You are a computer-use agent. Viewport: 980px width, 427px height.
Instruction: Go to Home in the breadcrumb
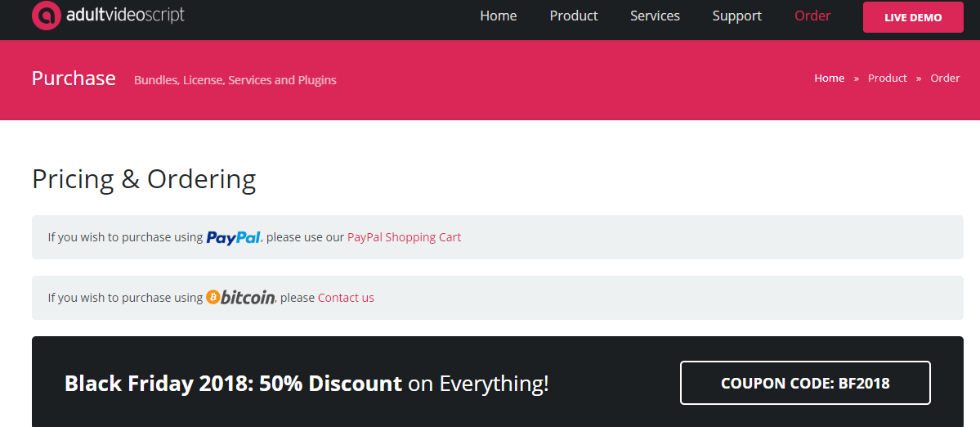click(x=829, y=79)
